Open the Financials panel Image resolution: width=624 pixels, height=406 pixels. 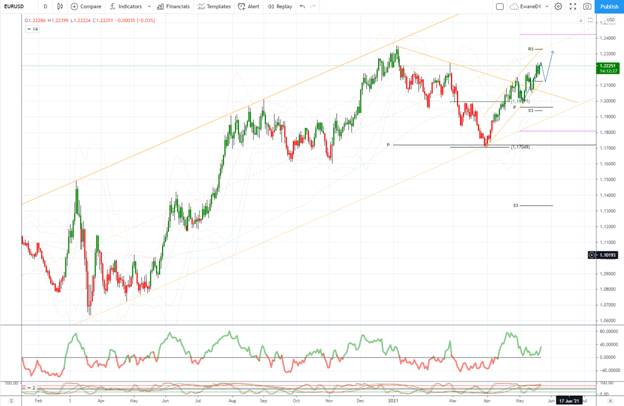tap(173, 6)
